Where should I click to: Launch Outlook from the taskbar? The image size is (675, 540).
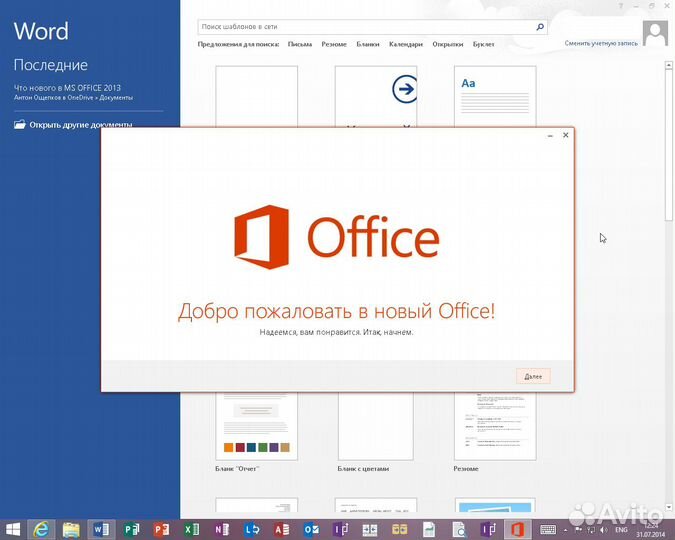pyautogui.click(x=311, y=530)
